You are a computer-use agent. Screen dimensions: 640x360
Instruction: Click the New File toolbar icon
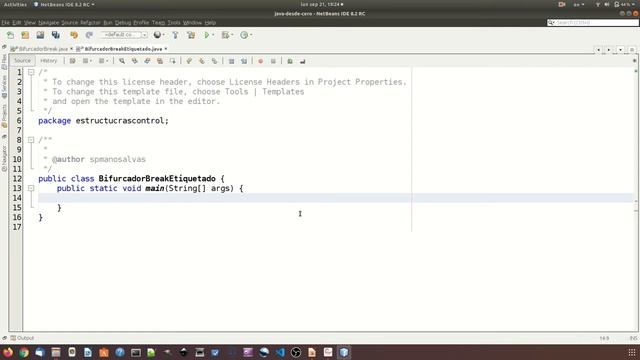click(10, 35)
